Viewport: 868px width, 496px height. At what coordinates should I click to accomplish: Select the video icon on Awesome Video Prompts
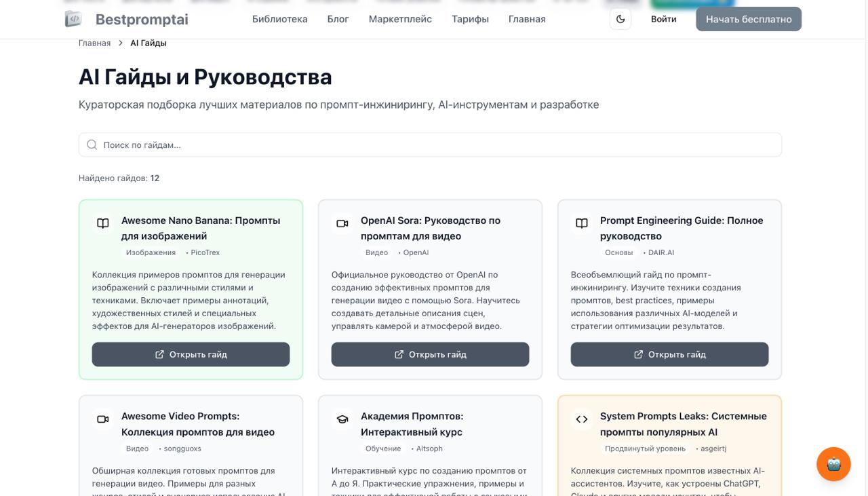pyautogui.click(x=102, y=419)
